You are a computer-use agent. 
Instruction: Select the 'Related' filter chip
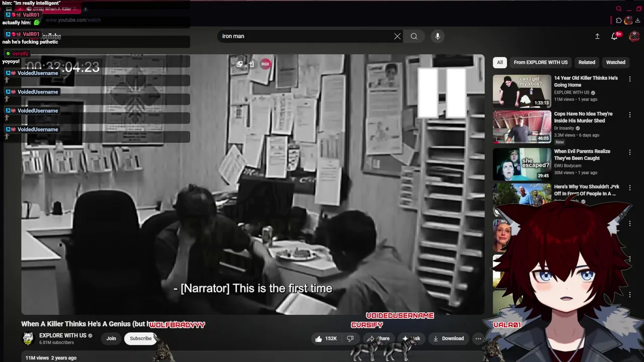point(587,62)
